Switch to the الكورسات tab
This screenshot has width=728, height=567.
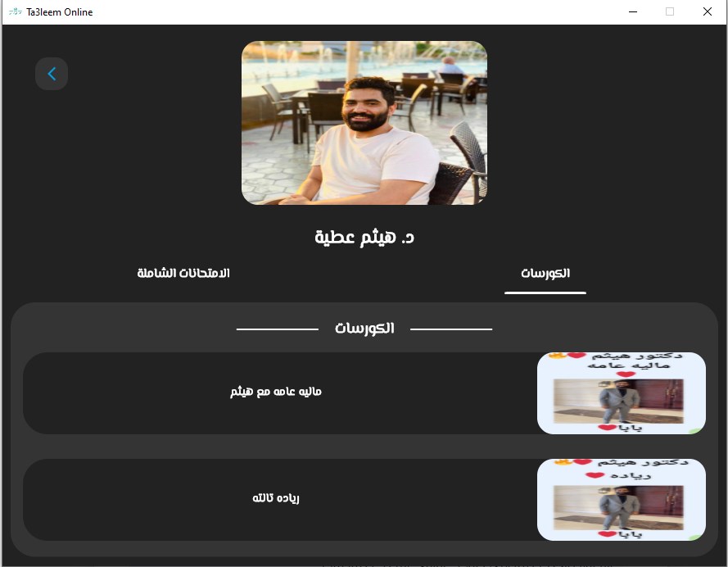click(545, 273)
